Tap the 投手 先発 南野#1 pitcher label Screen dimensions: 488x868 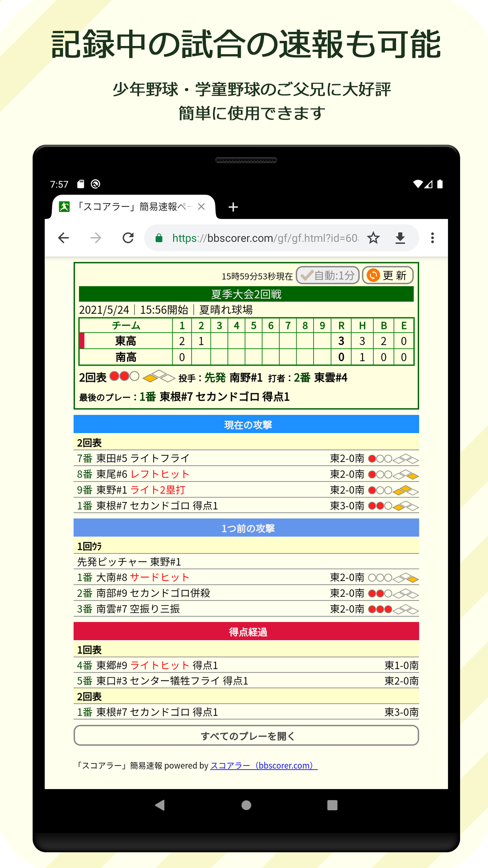[220, 378]
